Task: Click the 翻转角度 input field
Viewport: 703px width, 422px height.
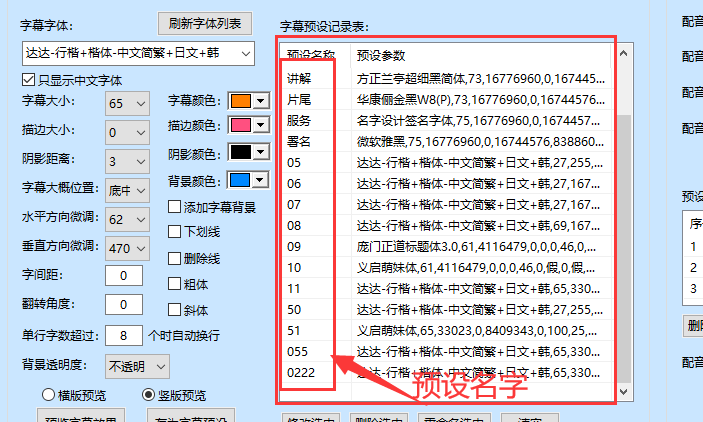Action: point(124,305)
